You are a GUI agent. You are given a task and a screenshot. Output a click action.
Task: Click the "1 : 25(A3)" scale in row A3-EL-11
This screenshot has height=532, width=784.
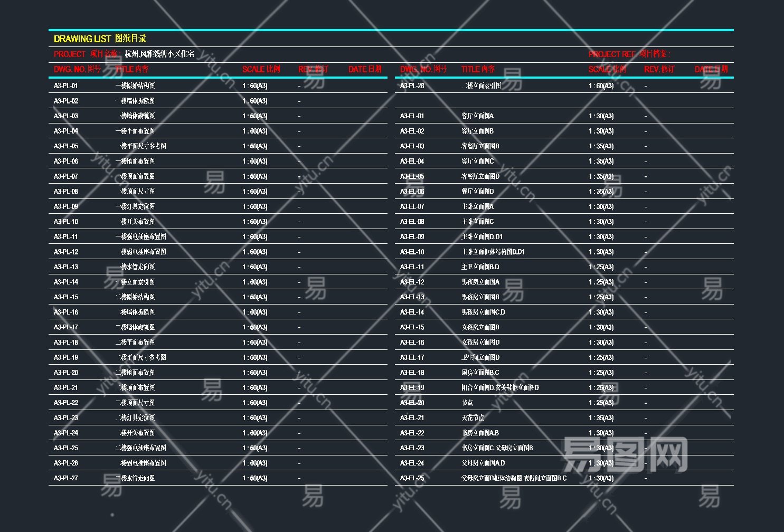point(601,267)
